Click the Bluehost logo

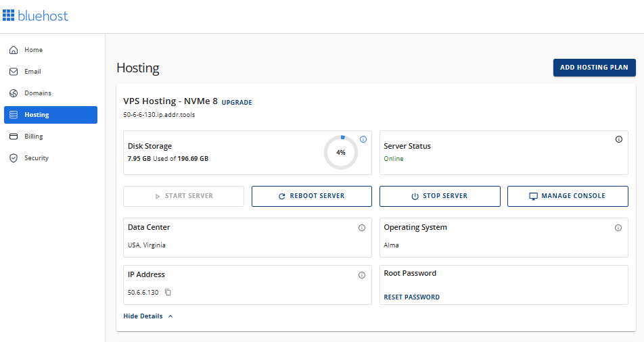coord(35,16)
